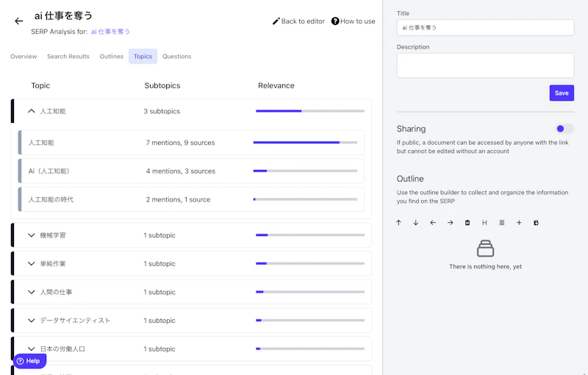The image size is (588, 375).
Task: Expand the データサイエンティスト topic
Action: pos(32,321)
